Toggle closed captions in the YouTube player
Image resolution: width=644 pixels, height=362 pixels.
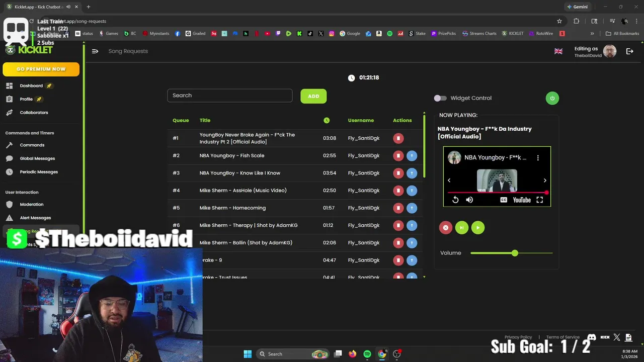click(x=504, y=200)
